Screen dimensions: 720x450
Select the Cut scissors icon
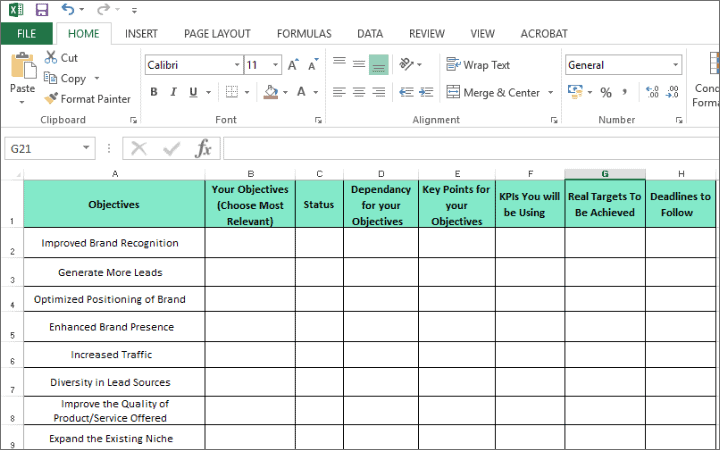point(52,58)
